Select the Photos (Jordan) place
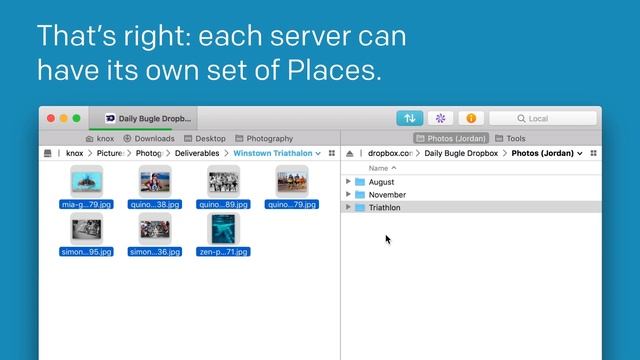 click(x=451, y=139)
